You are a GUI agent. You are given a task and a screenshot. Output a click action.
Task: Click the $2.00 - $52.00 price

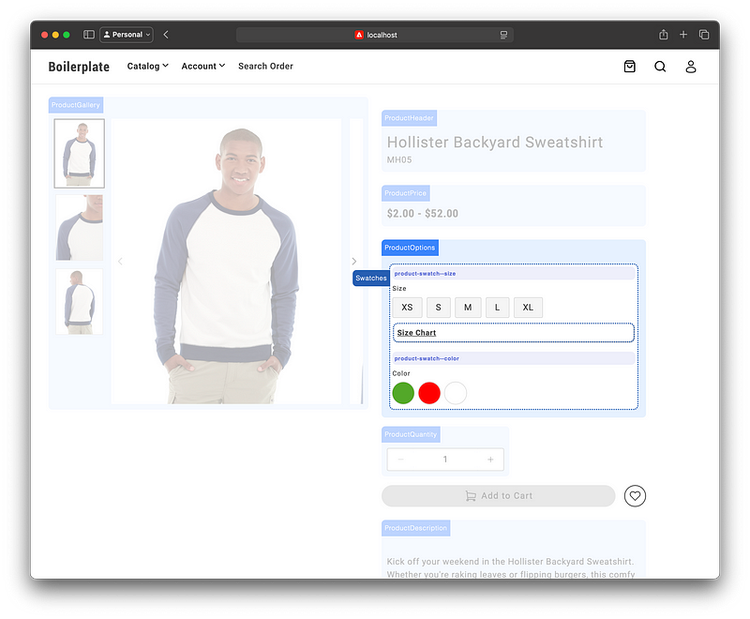tap(422, 213)
